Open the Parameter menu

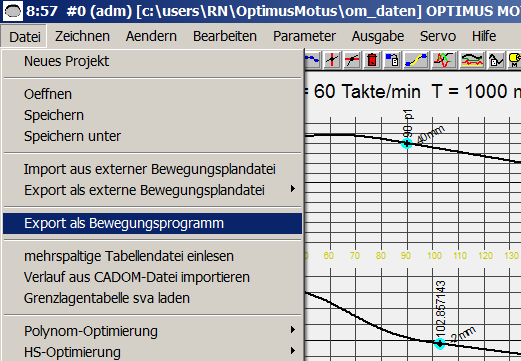(x=304, y=36)
